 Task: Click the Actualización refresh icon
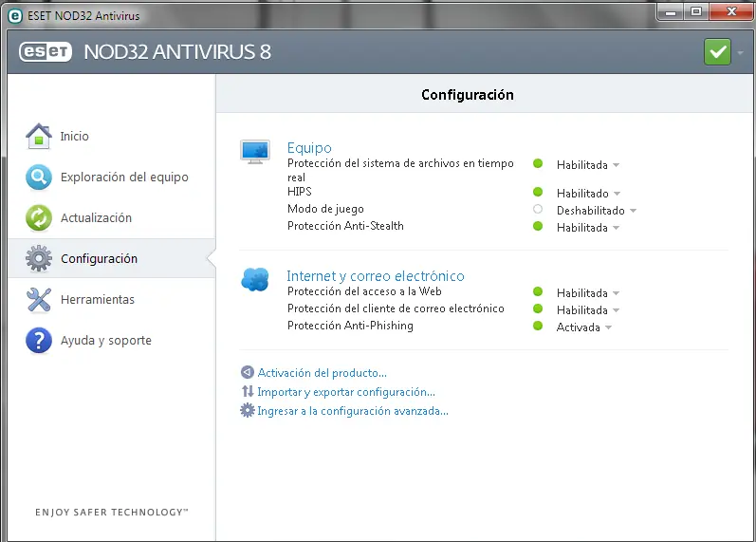click(x=39, y=217)
